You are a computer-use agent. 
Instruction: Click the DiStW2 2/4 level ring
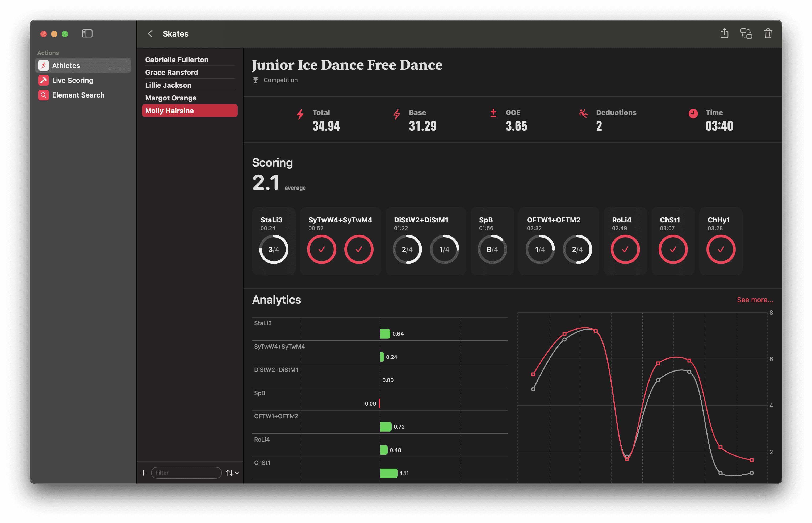click(x=407, y=250)
